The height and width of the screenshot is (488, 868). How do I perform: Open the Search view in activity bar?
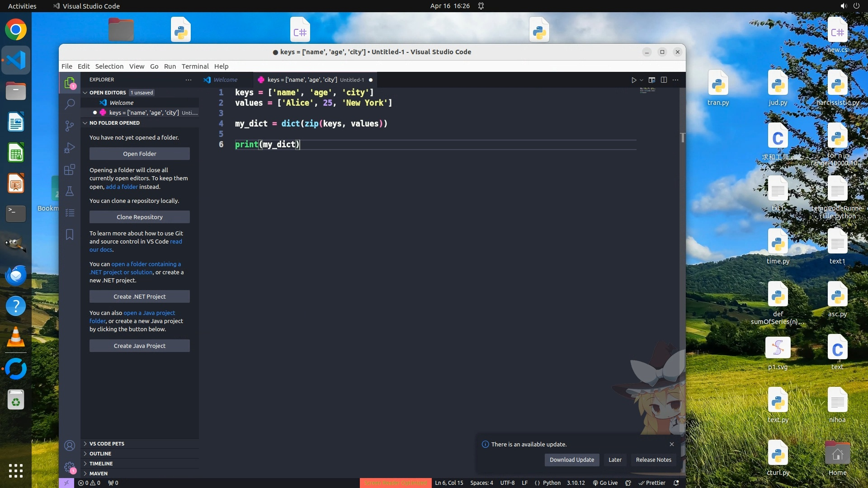pos(70,104)
